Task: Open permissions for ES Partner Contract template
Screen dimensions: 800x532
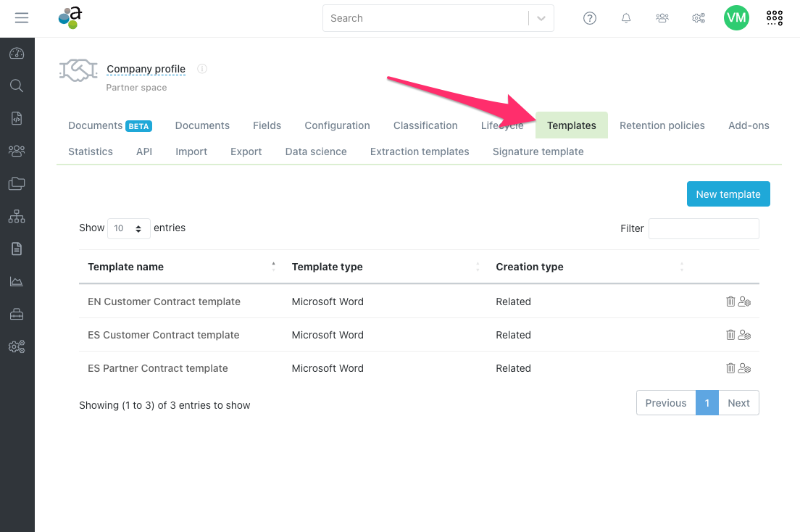Action: pyautogui.click(x=744, y=368)
